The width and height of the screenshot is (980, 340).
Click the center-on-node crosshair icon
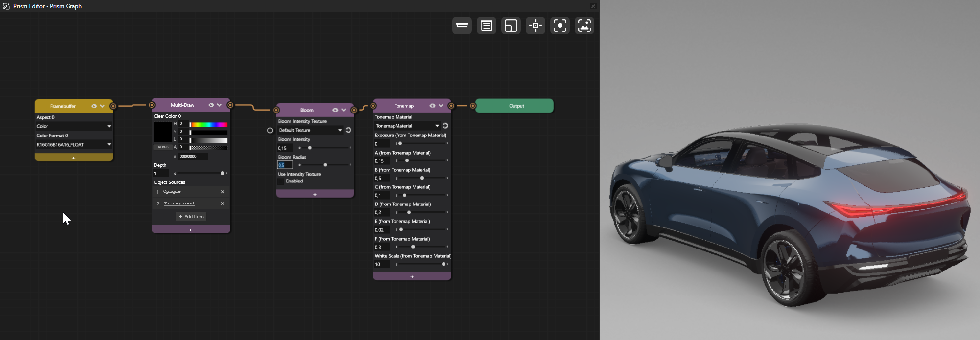coord(535,25)
